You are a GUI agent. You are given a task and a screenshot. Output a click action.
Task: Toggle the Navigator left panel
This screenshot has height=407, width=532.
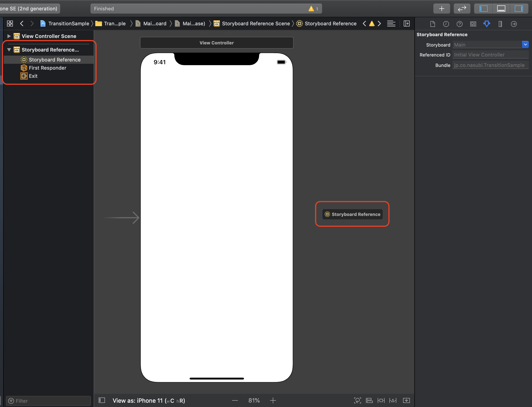483,9
